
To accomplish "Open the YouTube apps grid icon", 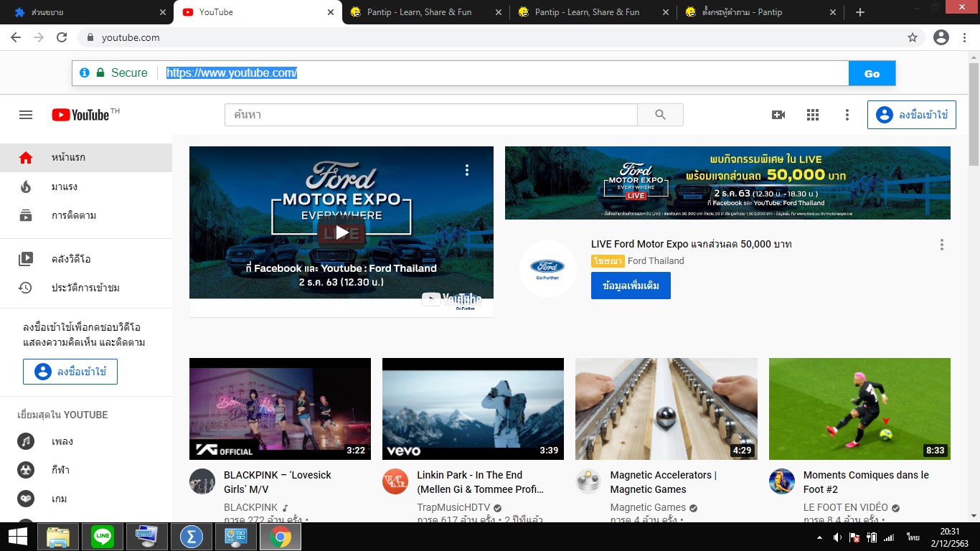I will point(813,115).
